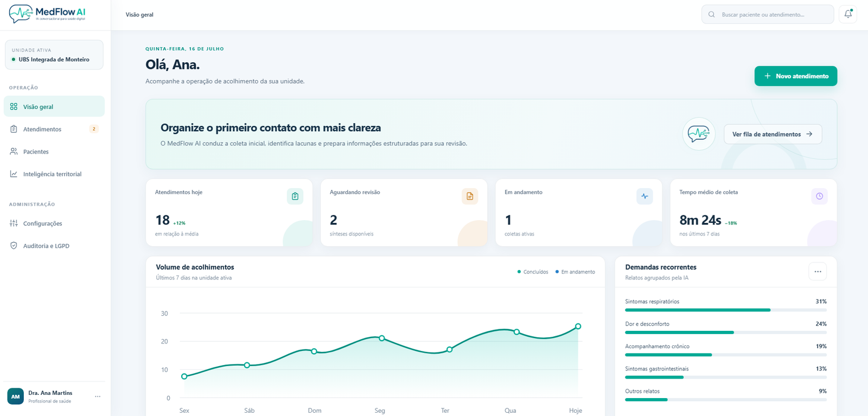Click the Qua data point on chart

(x=516, y=331)
